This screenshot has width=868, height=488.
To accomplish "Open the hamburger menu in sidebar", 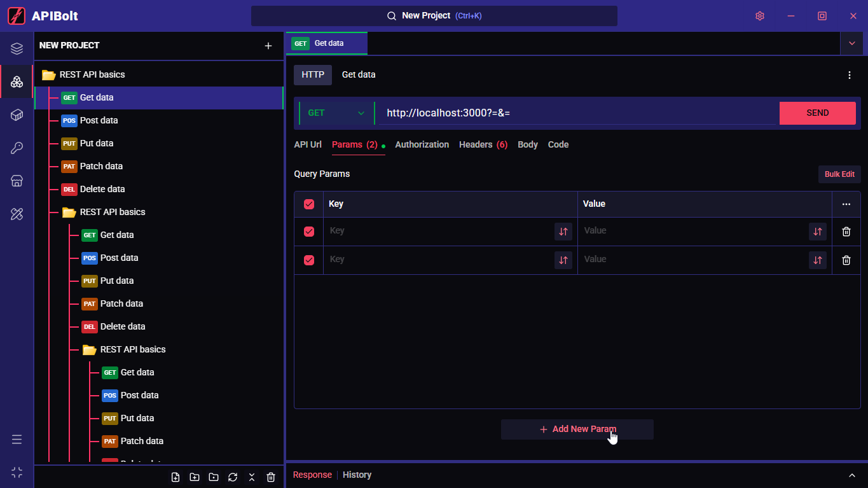I will tap(17, 439).
